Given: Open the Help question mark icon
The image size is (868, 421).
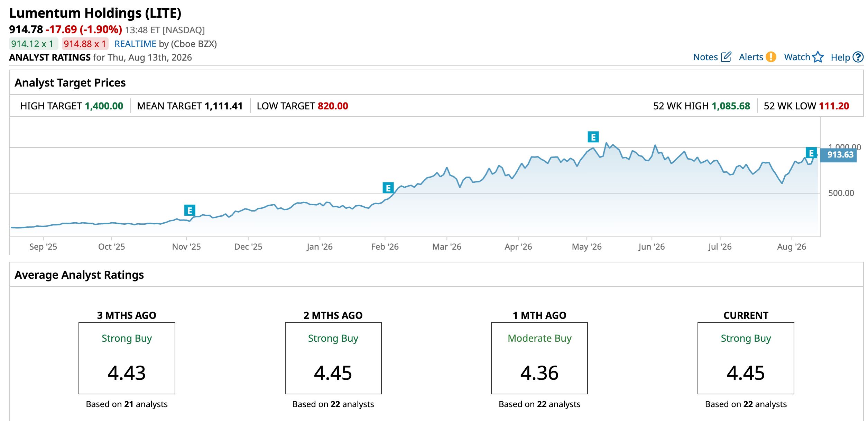Looking at the screenshot, I should click(x=858, y=57).
